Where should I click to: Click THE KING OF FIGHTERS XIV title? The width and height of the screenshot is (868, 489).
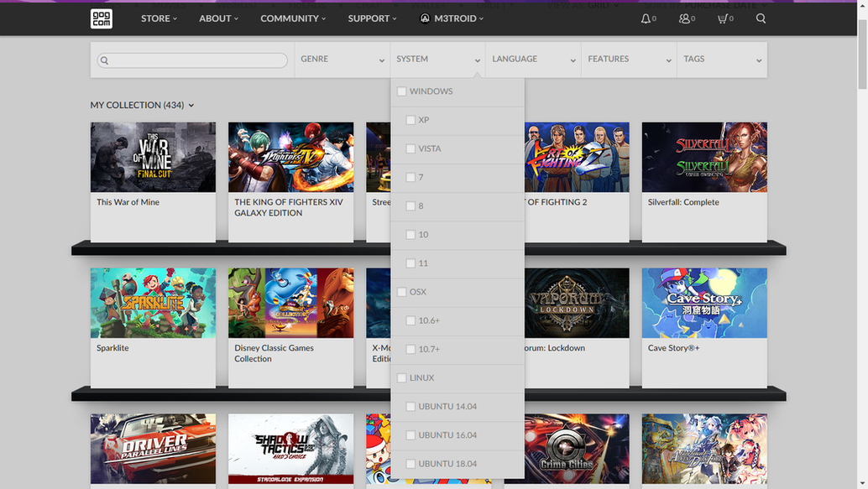pyautogui.click(x=289, y=207)
